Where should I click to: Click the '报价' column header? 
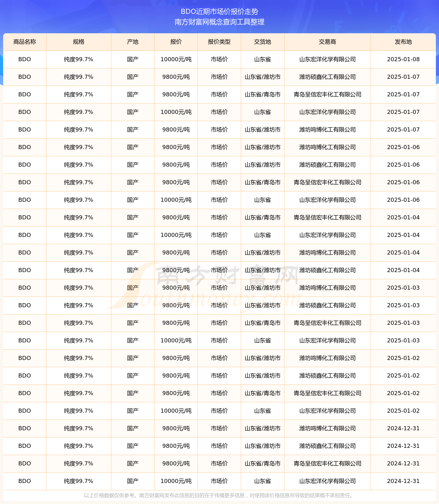pyautogui.click(x=176, y=42)
